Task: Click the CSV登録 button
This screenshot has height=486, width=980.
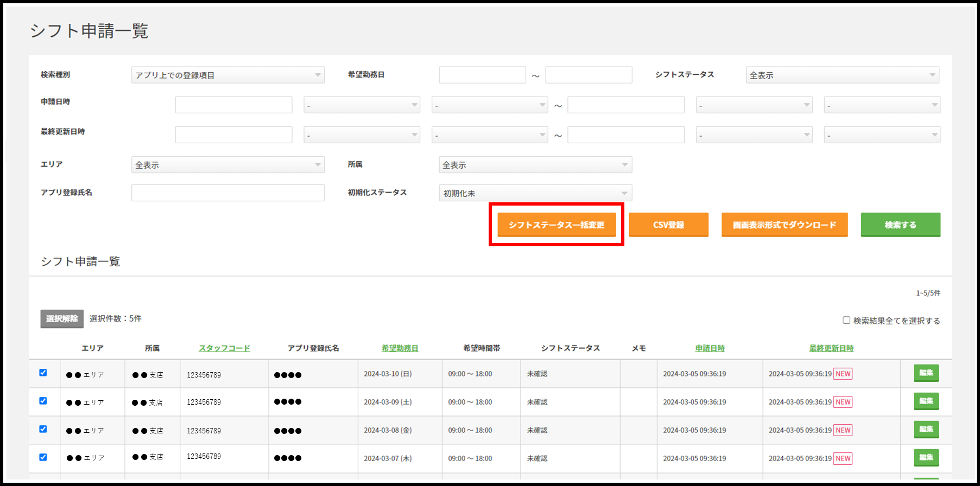Action: pos(668,225)
